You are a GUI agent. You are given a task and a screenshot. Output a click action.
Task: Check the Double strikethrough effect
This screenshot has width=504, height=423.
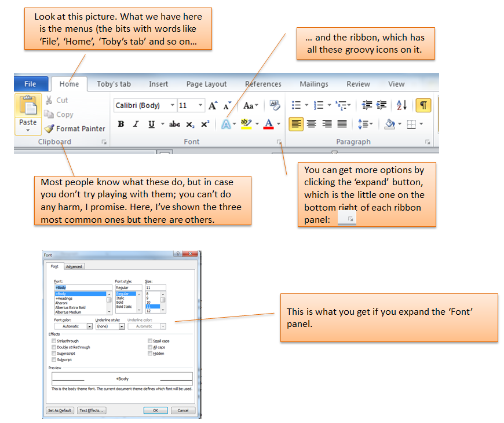(x=53, y=347)
